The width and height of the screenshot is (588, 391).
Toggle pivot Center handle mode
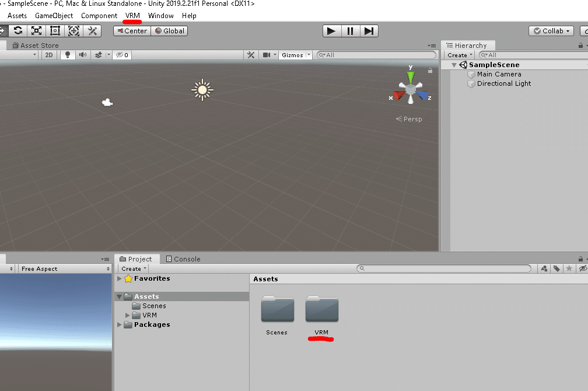pos(132,31)
